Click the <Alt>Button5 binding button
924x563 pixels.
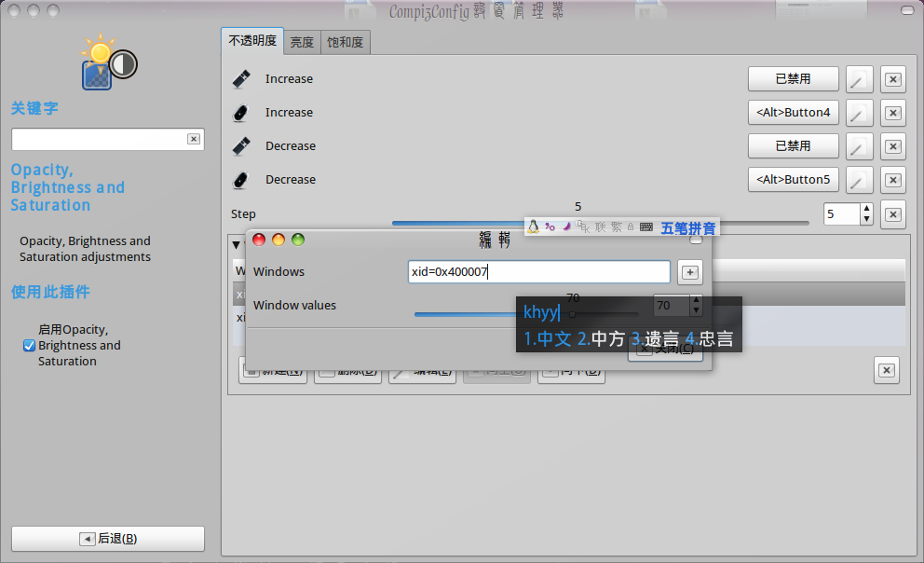[x=794, y=180]
